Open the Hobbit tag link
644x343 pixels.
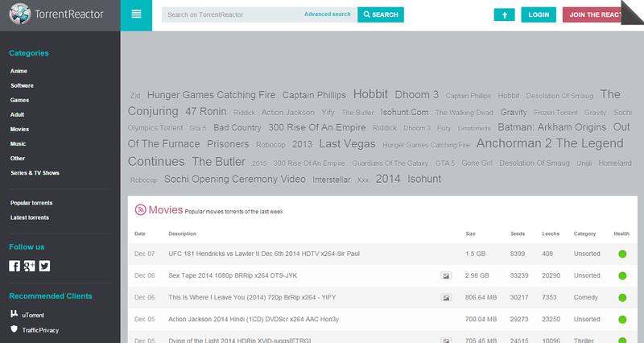tap(370, 93)
